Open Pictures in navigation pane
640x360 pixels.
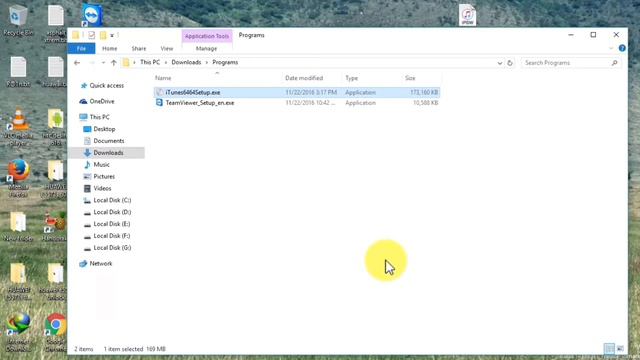[x=104, y=176]
